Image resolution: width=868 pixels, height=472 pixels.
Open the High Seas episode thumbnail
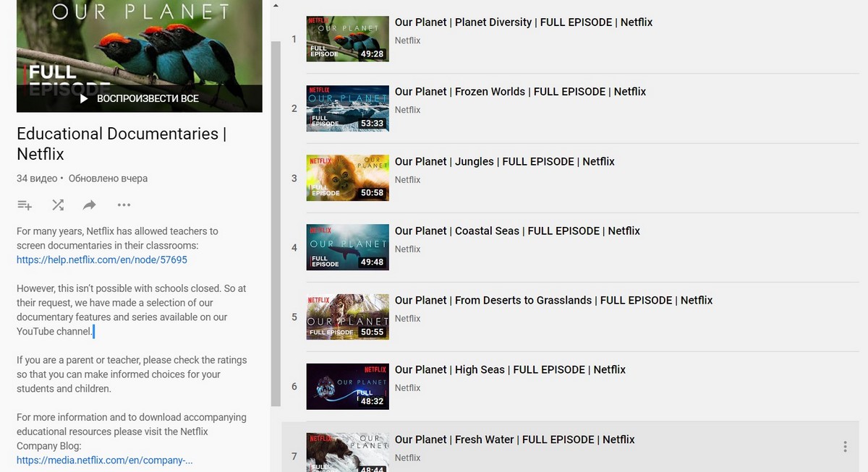pos(347,386)
